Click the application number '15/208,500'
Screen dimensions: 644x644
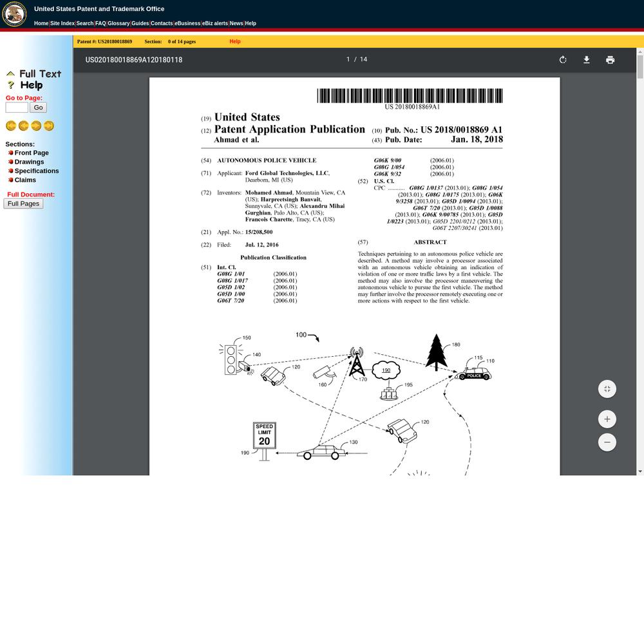click(259, 232)
